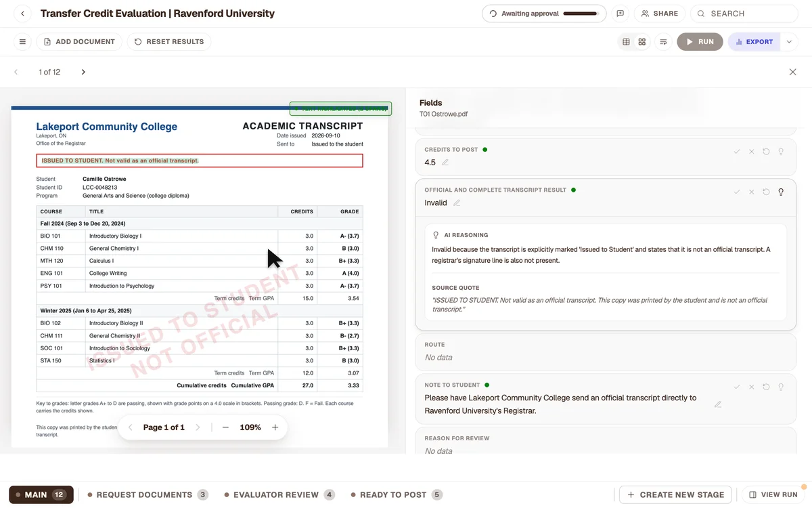This screenshot has height=508, width=812.
Task: Go back using the header arrow
Action: click(22, 14)
